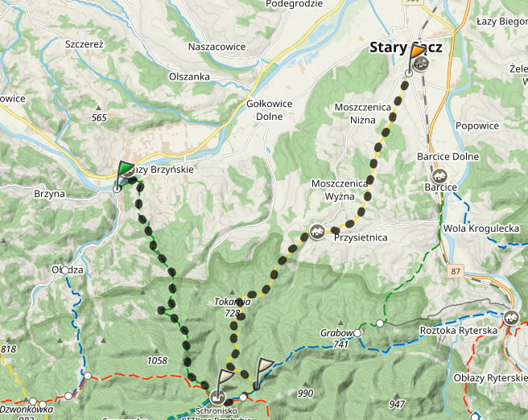Click the Moszczenica Wyżna label

click(340, 190)
